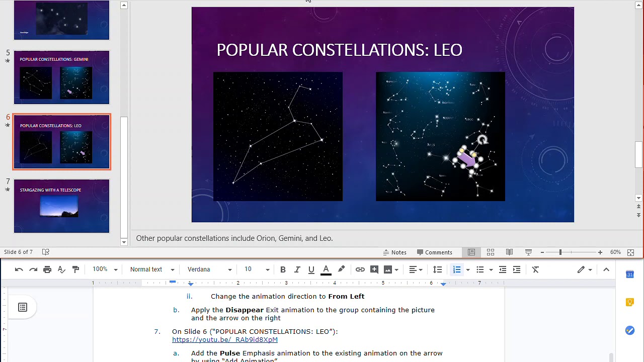Select slide 6 Leo thumbnail

click(x=61, y=142)
